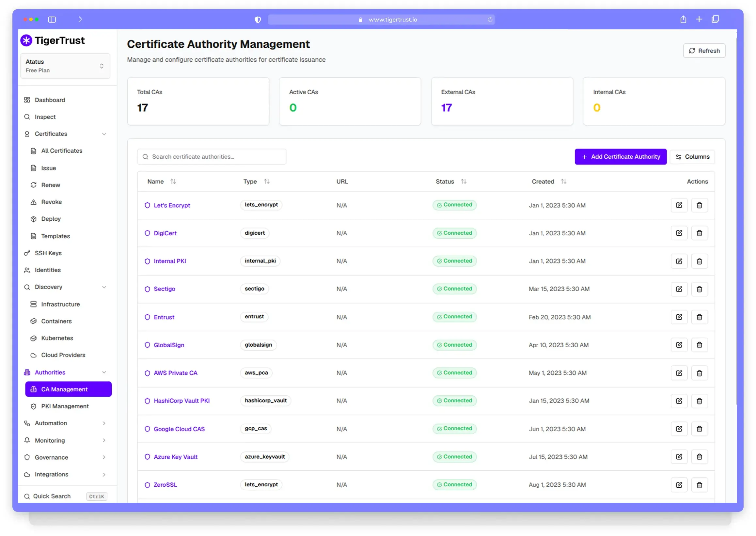Delete the Entrust authority
Viewport: 756px width, 536px height.
pos(699,317)
